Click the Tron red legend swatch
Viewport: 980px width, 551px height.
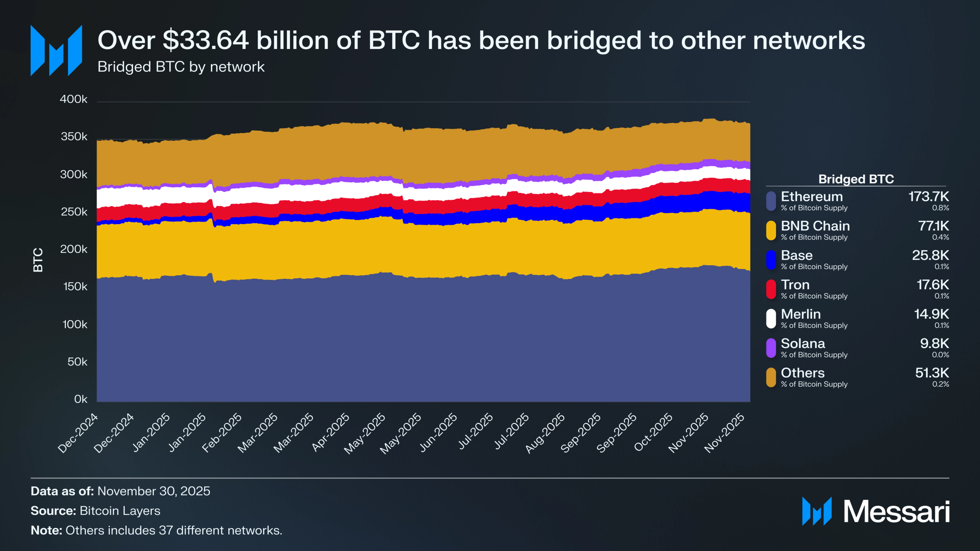coord(771,289)
